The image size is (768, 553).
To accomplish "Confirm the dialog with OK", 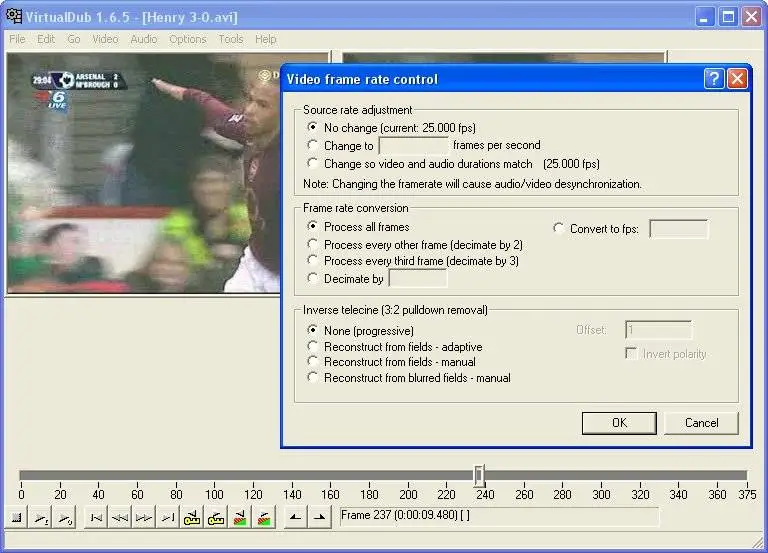I will (x=619, y=423).
